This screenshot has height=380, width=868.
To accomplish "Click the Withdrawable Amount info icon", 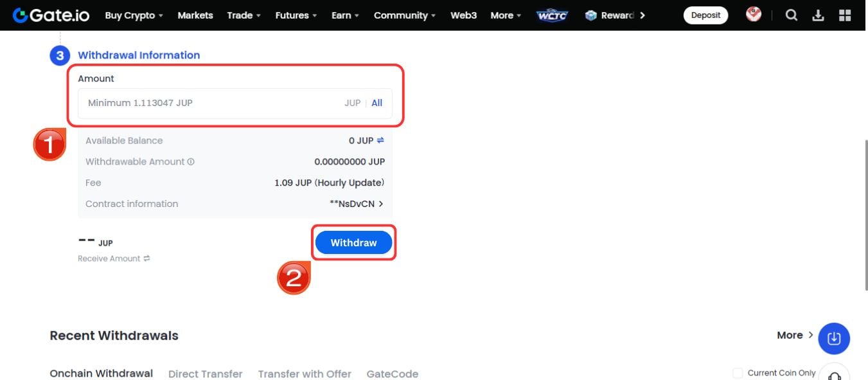I will click(191, 162).
